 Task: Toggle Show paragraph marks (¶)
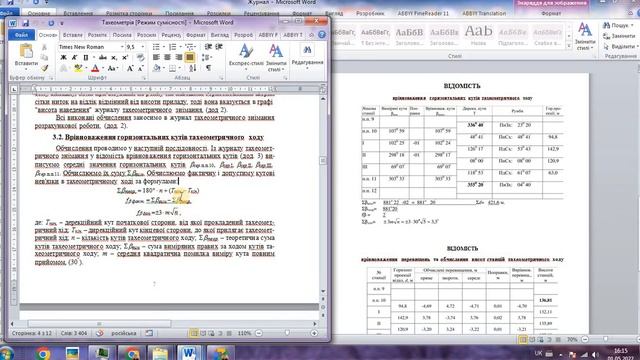tap(209, 68)
